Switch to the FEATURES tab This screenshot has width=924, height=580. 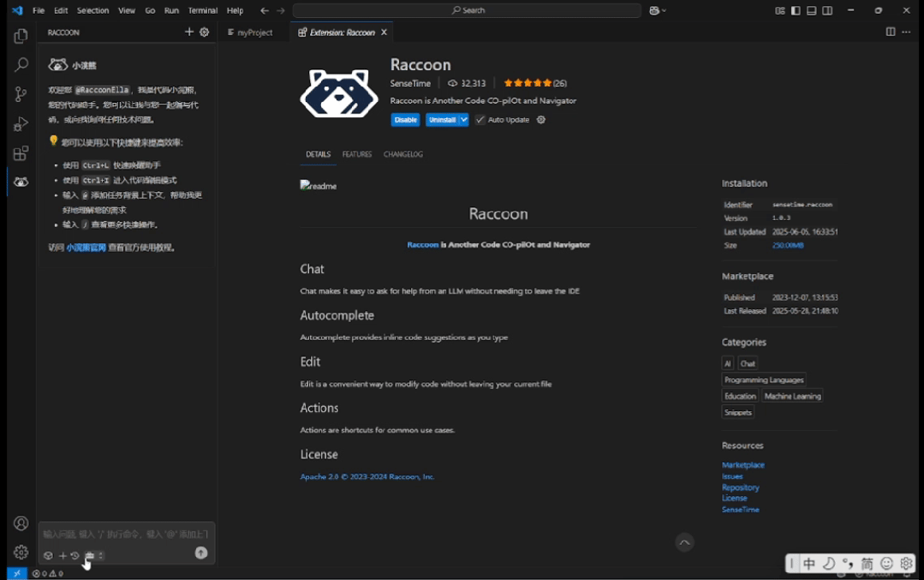click(x=357, y=154)
